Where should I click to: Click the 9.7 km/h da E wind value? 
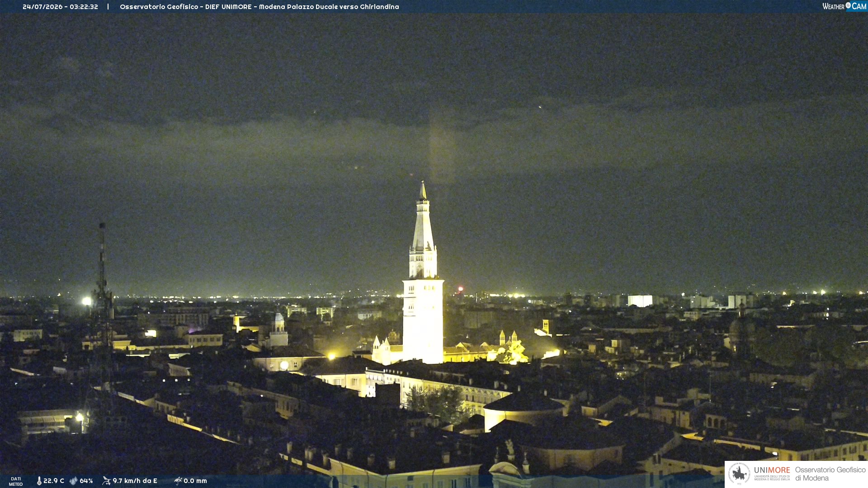coord(135,481)
